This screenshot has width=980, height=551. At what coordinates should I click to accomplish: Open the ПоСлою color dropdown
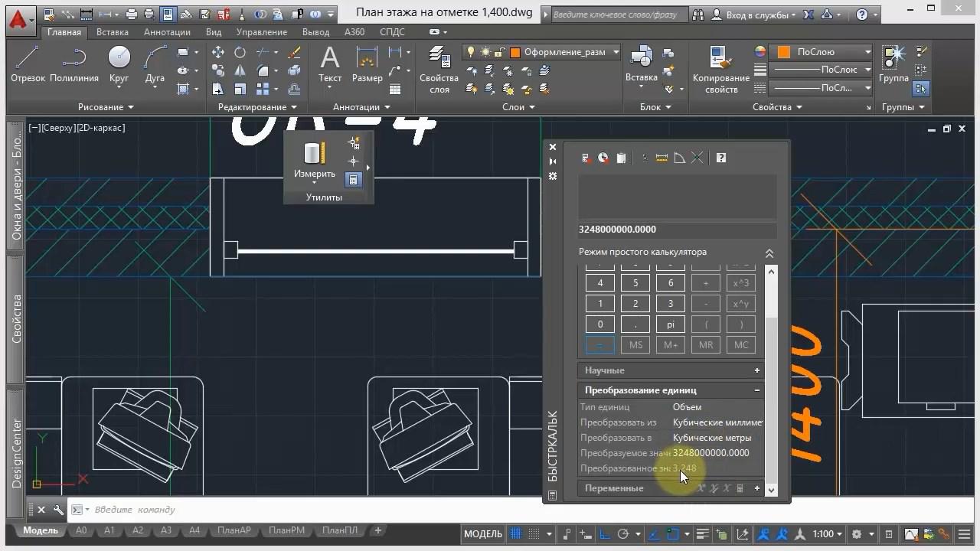click(867, 52)
